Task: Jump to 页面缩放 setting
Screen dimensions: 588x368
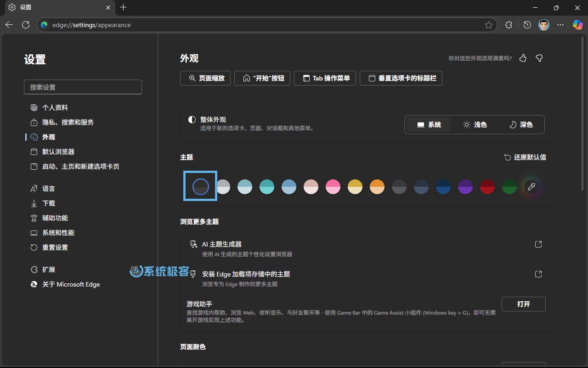Action: coord(206,78)
